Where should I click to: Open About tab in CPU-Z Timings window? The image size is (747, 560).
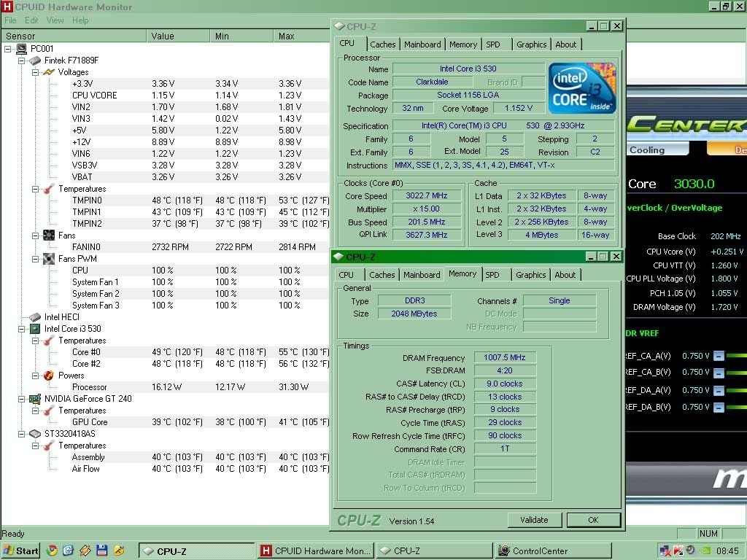(x=565, y=275)
